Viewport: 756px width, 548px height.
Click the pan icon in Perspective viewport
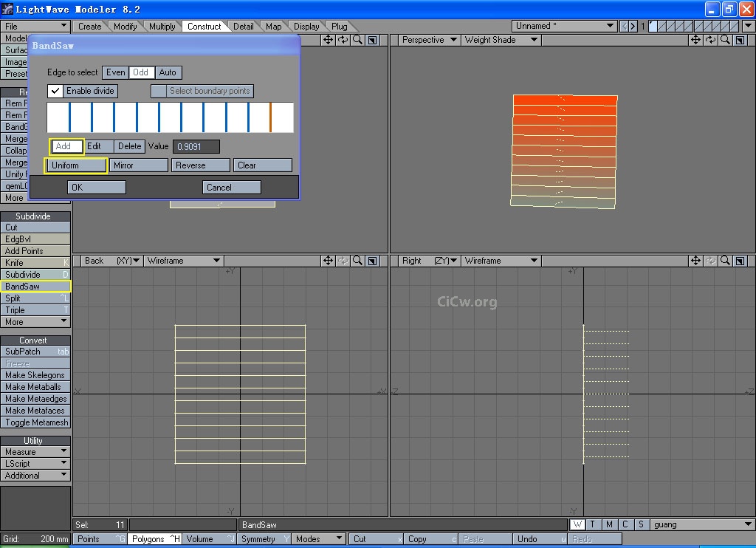[695, 40]
